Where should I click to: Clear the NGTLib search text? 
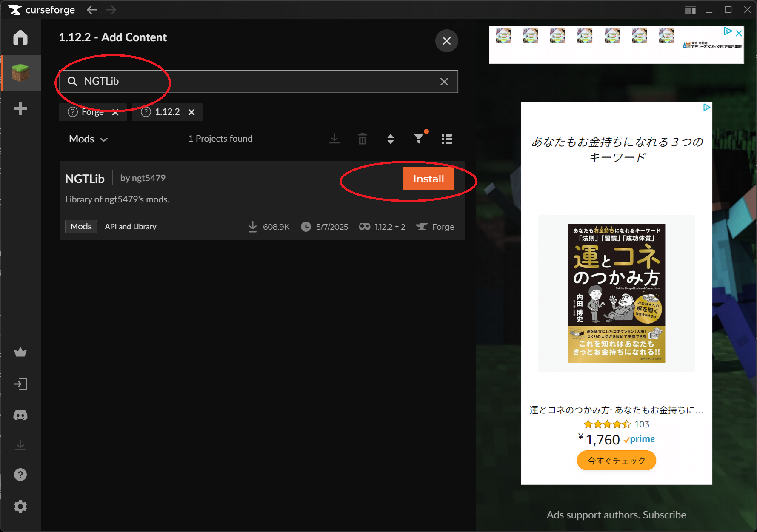tap(444, 82)
